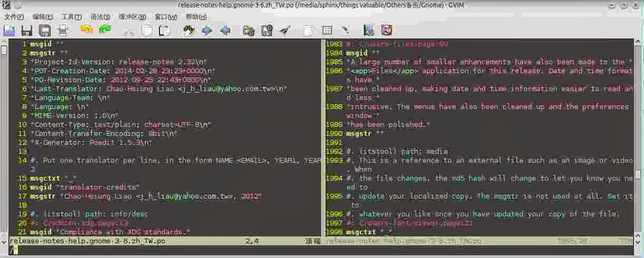The height and width of the screenshot is (258, 644).
Task: Open window menu icon in title bar
Action: [6, 5]
